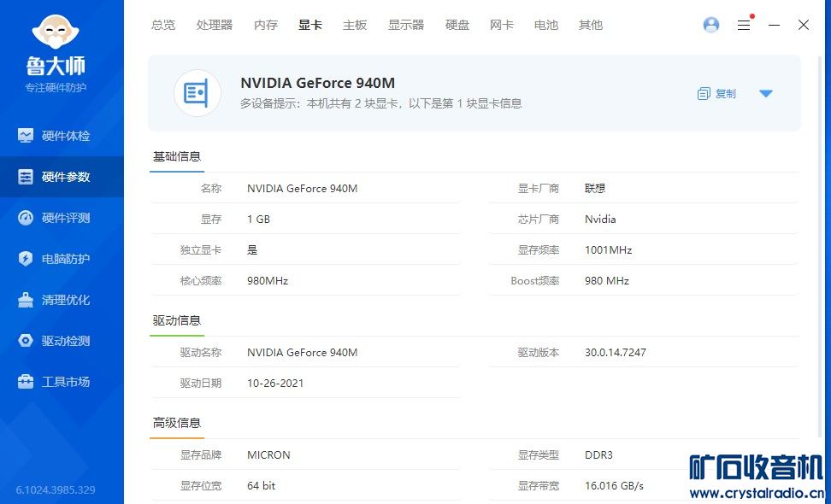This screenshot has width=831, height=504.
Task: Click the 清理优化 icon in sidebar
Action: pos(26,300)
